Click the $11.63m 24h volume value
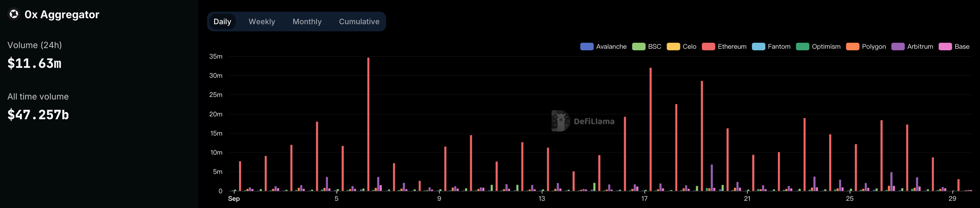The image size is (980, 208). click(x=34, y=63)
